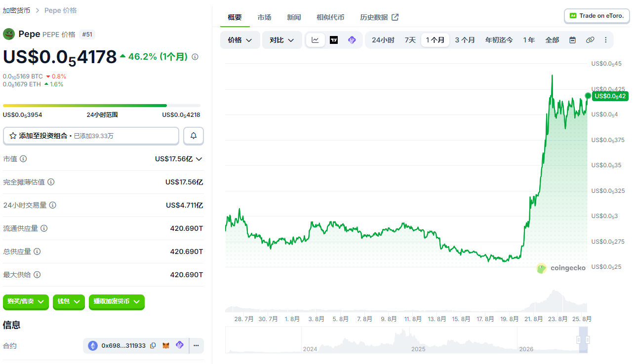Click the left handle of chart navigator
Image resolution: width=634 pixels, height=364 pixels.
click(579, 340)
